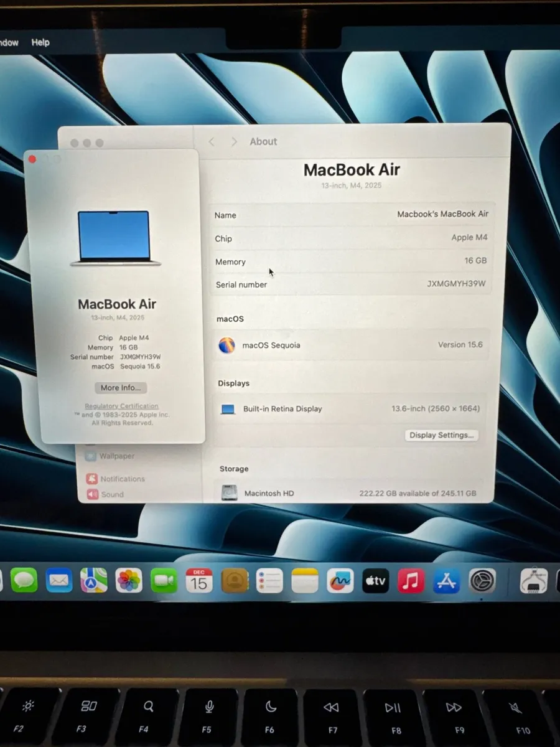Open the Help menu
The width and height of the screenshot is (560, 747).
[40, 42]
